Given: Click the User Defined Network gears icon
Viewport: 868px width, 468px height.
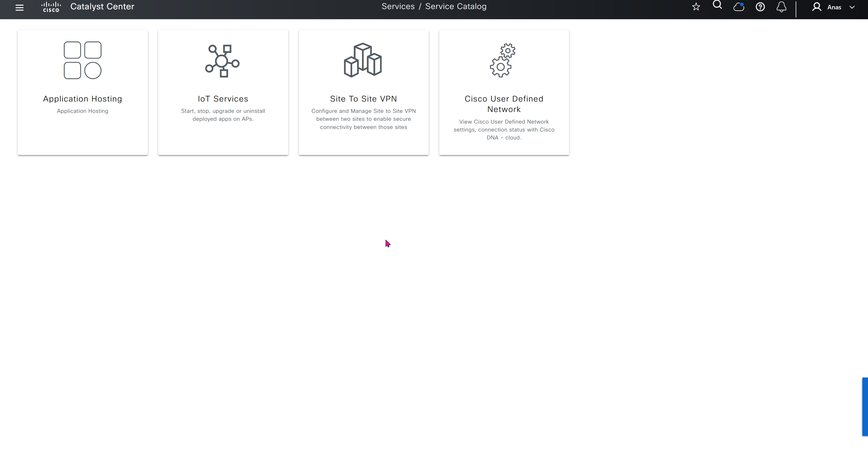Looking at the screenshot, I should click(503, 60).
